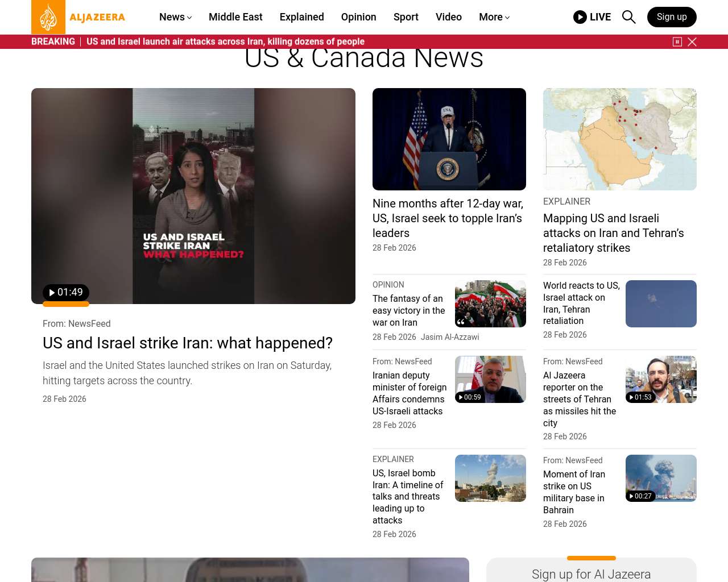Open 'Al Jazeera reporter on the streets' story
728x582 pixels.
coord(580,399)
